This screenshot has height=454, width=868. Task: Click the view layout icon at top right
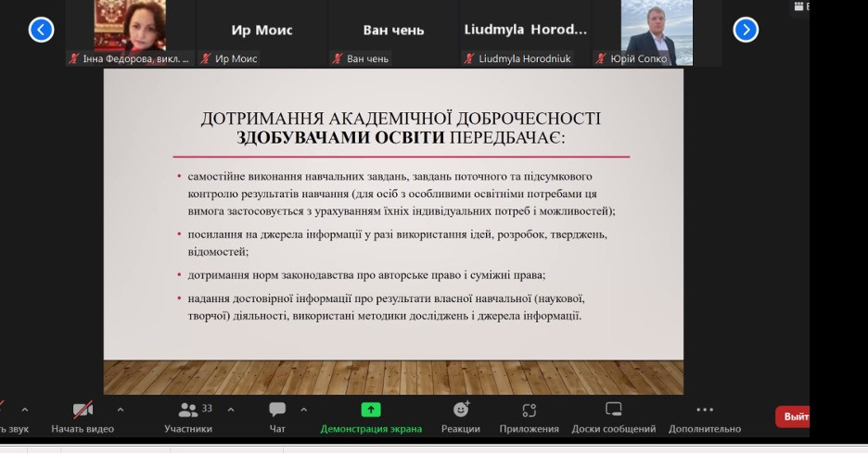(798, 6)
